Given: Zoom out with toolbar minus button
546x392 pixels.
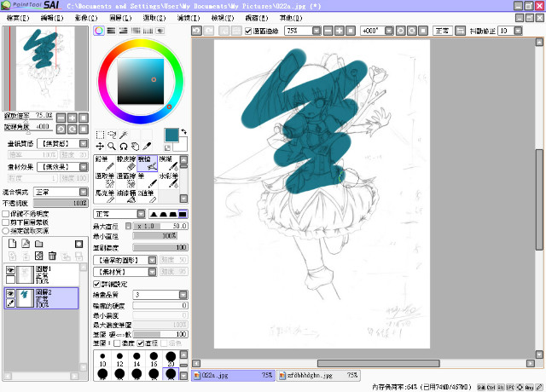Looking at the screenshot, I should pos(328,31).
